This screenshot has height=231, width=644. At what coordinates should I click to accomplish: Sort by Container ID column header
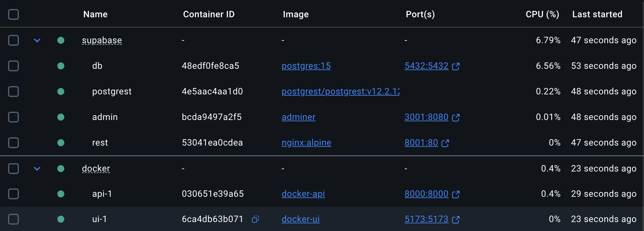coord(209,14)
